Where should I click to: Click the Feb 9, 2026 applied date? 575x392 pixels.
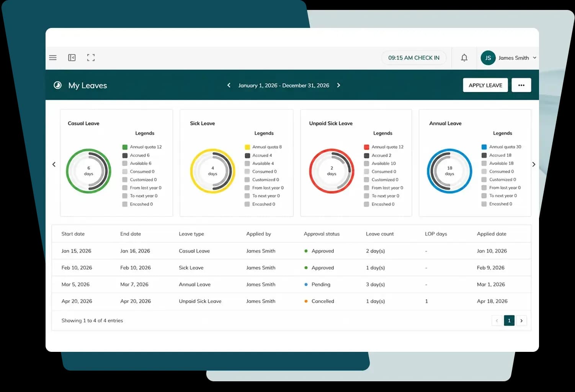tap(490, 268)
